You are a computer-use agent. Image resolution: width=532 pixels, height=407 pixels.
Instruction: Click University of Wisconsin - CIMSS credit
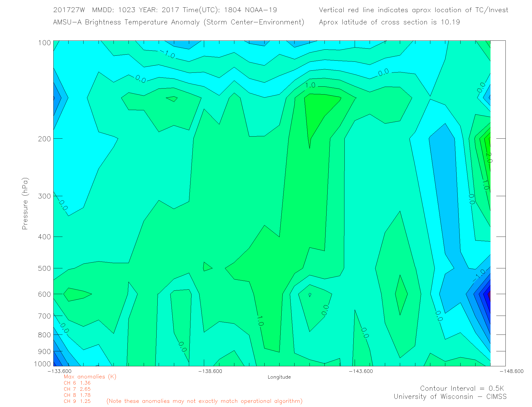pos(450,396)
